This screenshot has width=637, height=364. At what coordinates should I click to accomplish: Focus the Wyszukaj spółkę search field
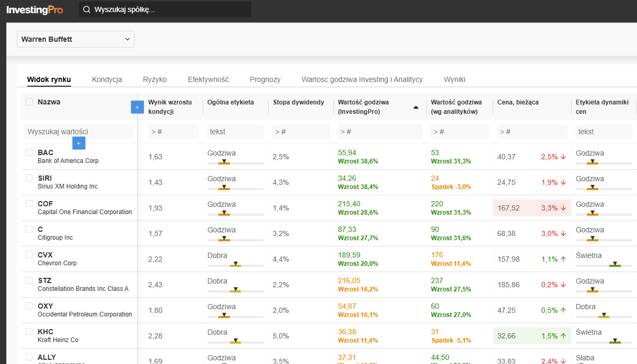(165, 9)
